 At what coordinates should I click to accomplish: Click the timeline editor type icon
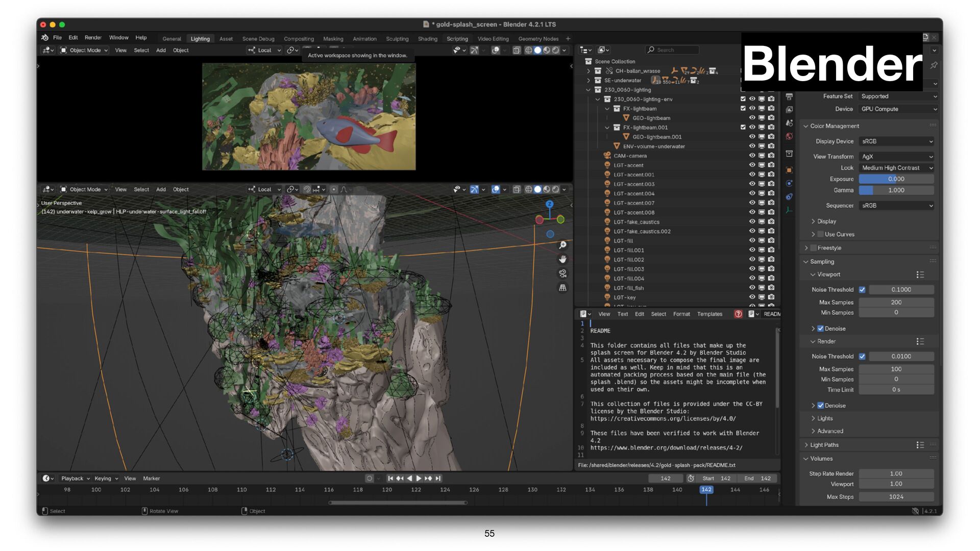tap(48, 479)
